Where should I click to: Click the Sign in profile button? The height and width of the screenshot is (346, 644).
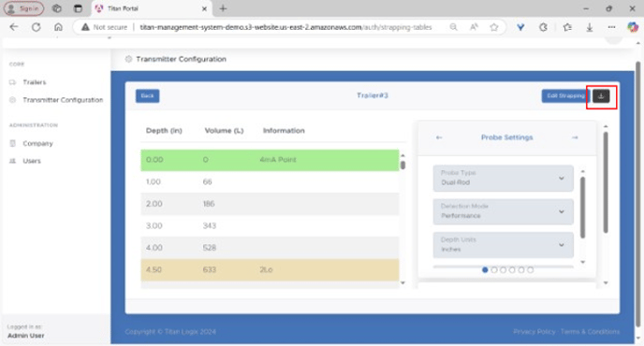pos(23,8)
